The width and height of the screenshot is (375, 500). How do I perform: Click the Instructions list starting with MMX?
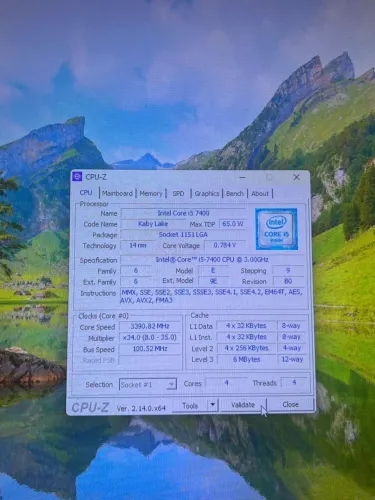(212, 296)
